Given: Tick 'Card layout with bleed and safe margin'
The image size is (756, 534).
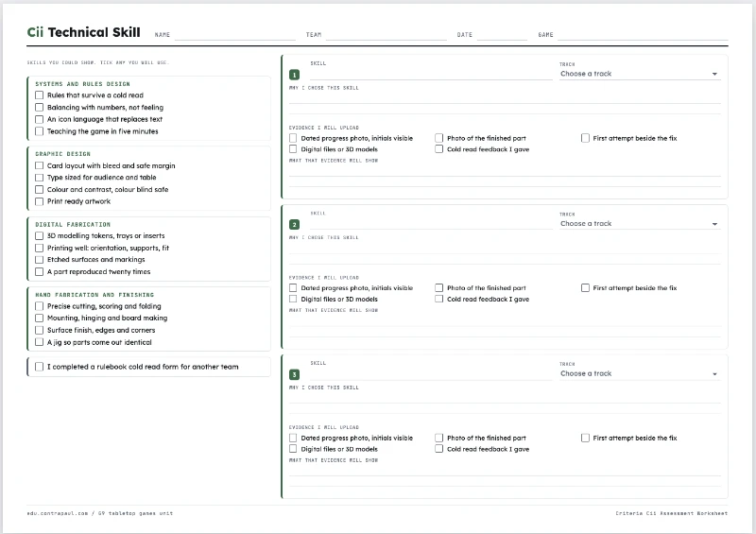Looking at the screenshot, I should click(39, 165).
